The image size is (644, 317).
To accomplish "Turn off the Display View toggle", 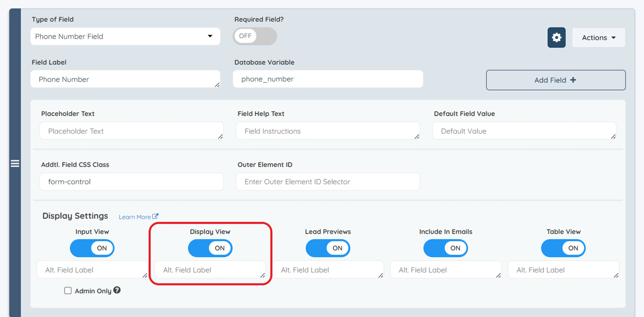I will 210,248.
